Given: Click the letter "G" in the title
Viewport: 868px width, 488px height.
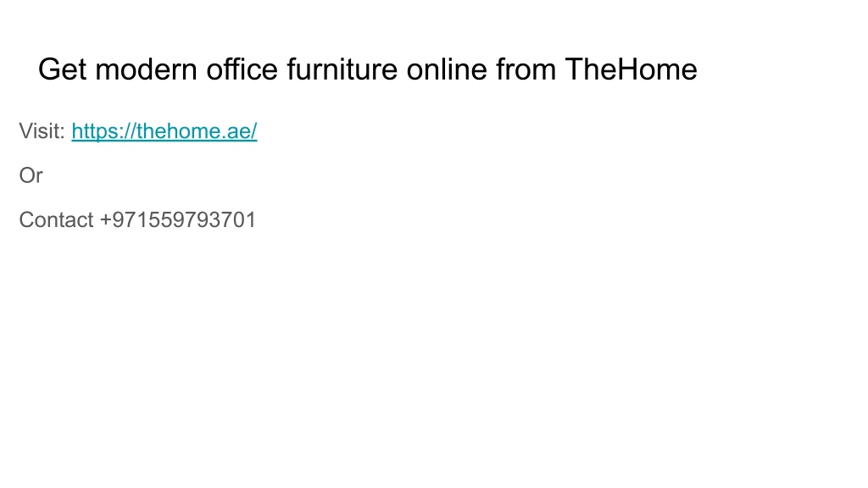Looking at the screenshot, I should 48,69.
